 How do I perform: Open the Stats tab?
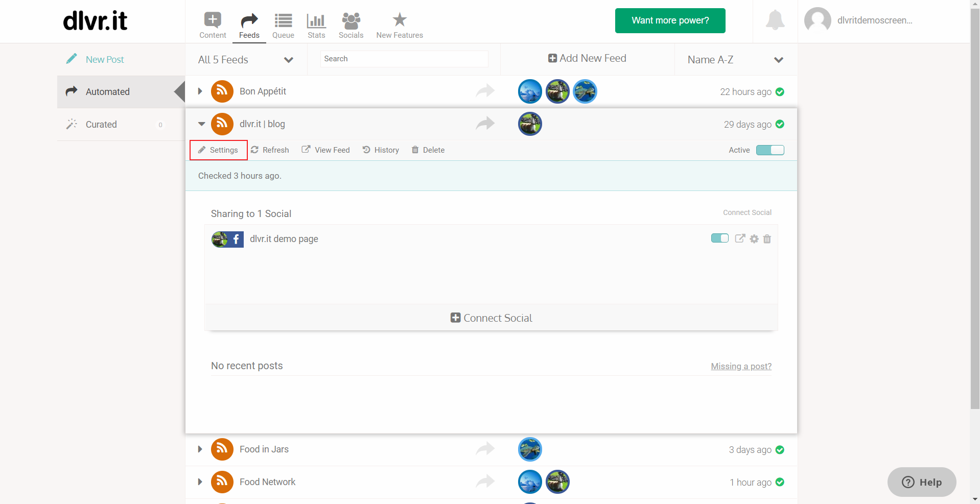coord(316,26)
